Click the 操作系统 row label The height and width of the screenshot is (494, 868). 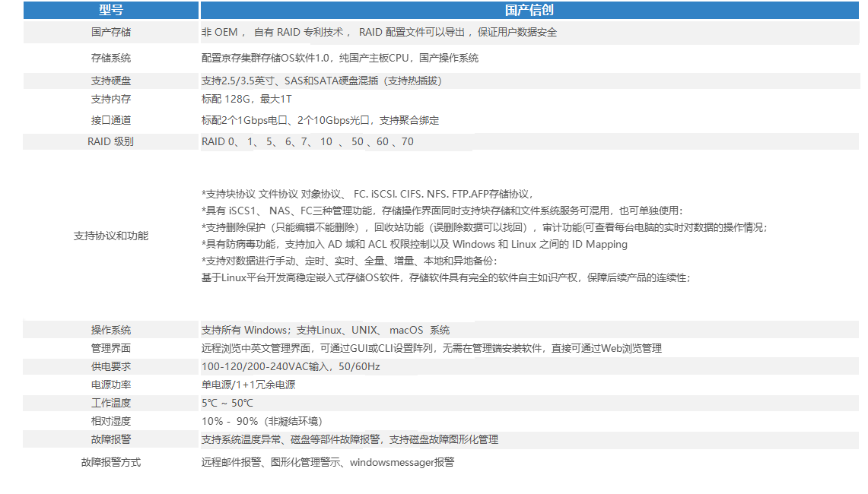[x=111, y=330]
